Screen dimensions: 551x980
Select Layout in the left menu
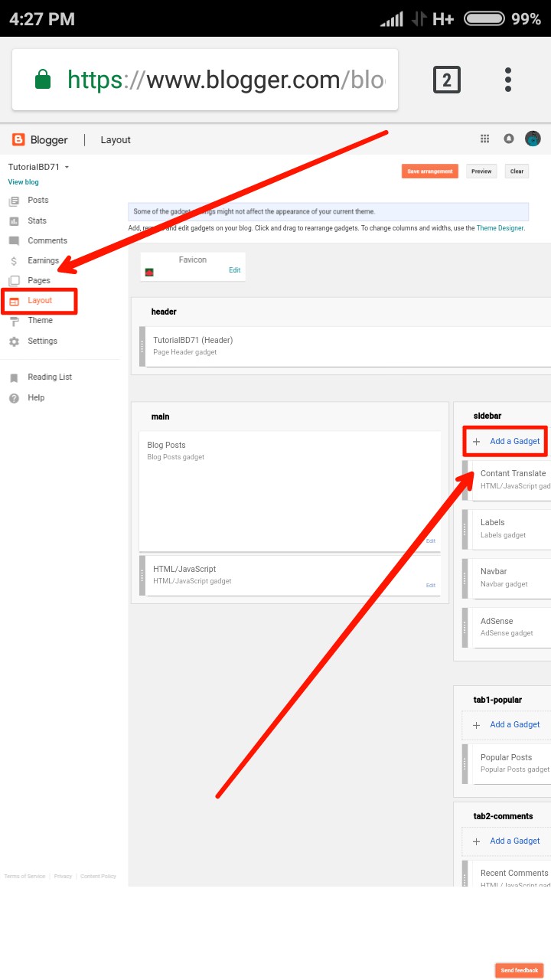click(40, 301)
